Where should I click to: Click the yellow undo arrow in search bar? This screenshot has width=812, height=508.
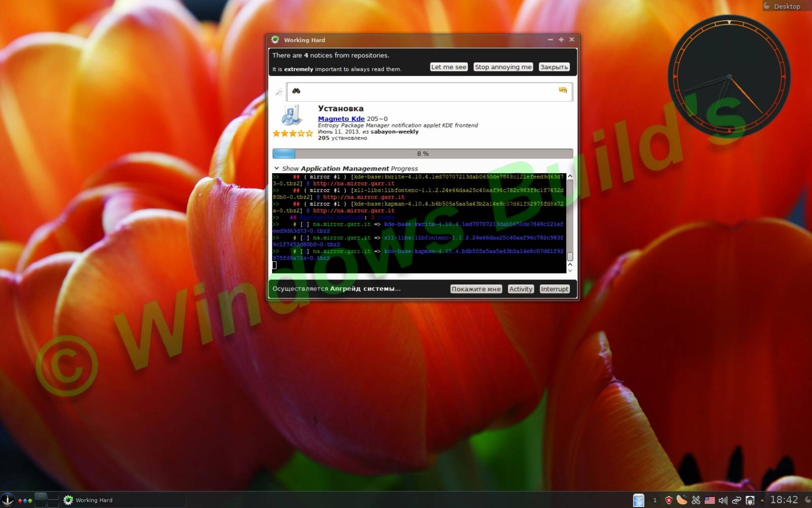(x=563, y=90)
